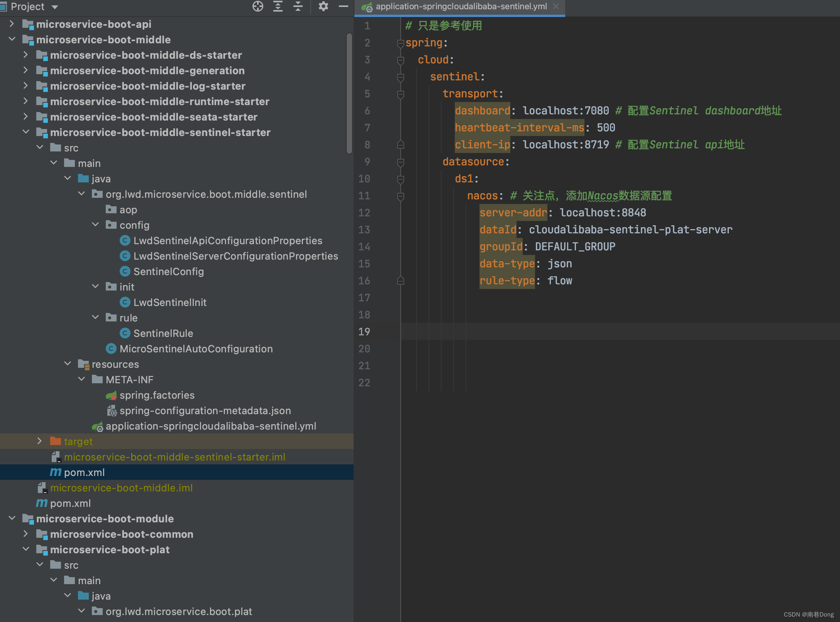The width and height of the screenshot is (840, 622).
Task: Toggle fold marker on nacos: line
Action: 400,196
